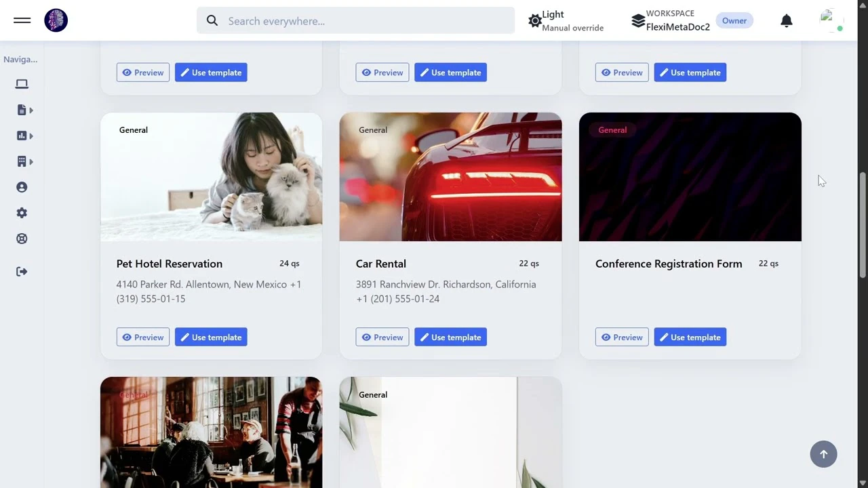Open the user profile sidebar icon

coord(22,187)
